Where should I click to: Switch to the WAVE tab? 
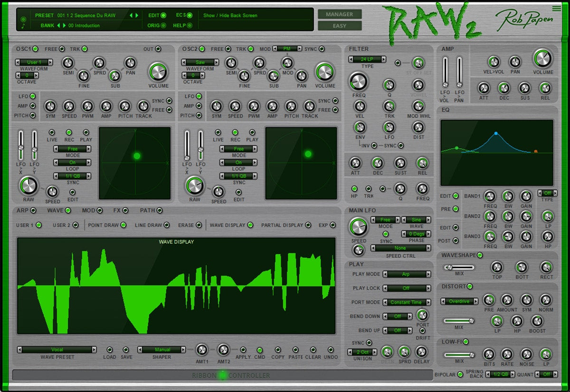pos(67,210)
